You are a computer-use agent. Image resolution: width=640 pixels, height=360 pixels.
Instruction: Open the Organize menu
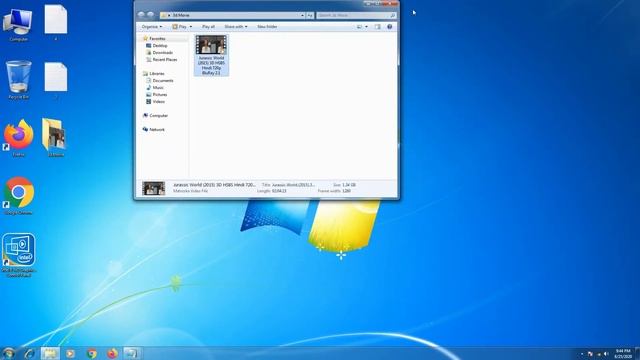pyautogui.click(x=151, y=27)
